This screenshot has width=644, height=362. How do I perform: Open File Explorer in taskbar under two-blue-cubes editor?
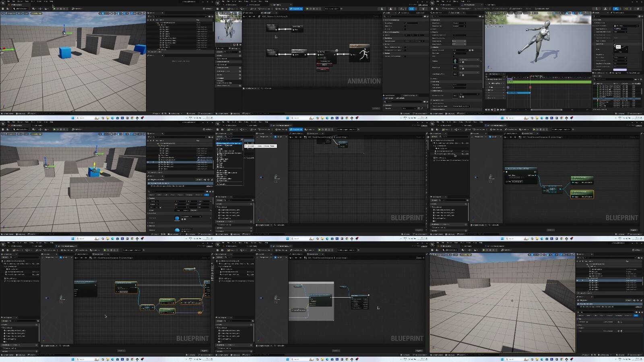107,118
